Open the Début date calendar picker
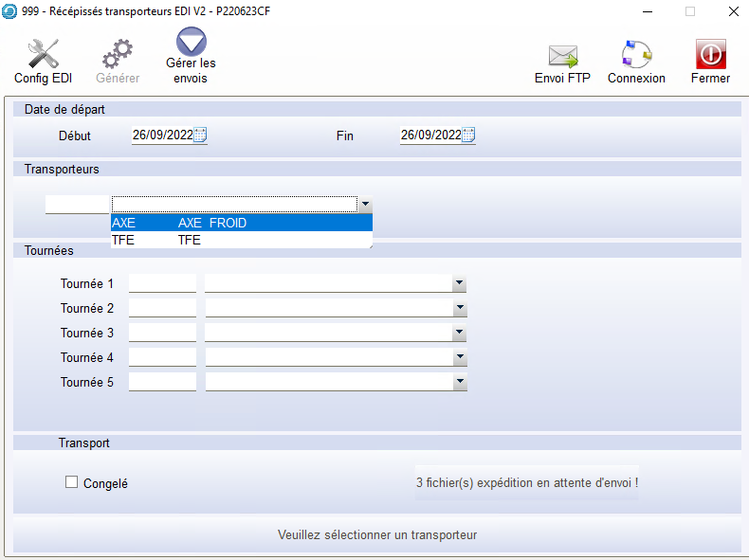The height and width of the screenshot is (560, 749). pyautogui.click(x=200, y=135)
